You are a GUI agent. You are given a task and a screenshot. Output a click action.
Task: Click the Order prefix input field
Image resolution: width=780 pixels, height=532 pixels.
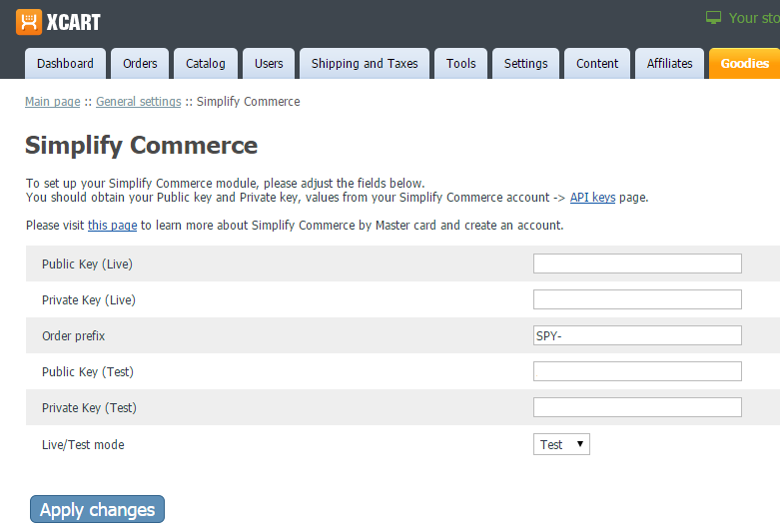[x=637, y=335]
